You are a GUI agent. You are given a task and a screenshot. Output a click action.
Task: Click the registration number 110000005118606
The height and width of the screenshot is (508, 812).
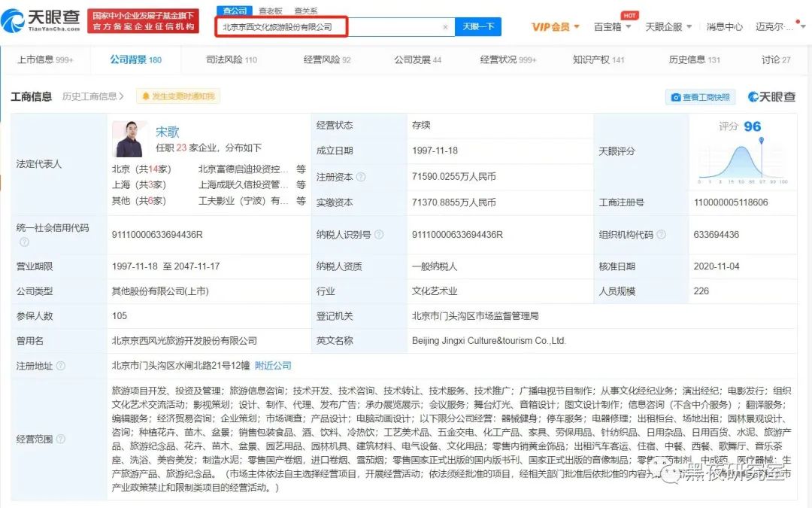731,202
